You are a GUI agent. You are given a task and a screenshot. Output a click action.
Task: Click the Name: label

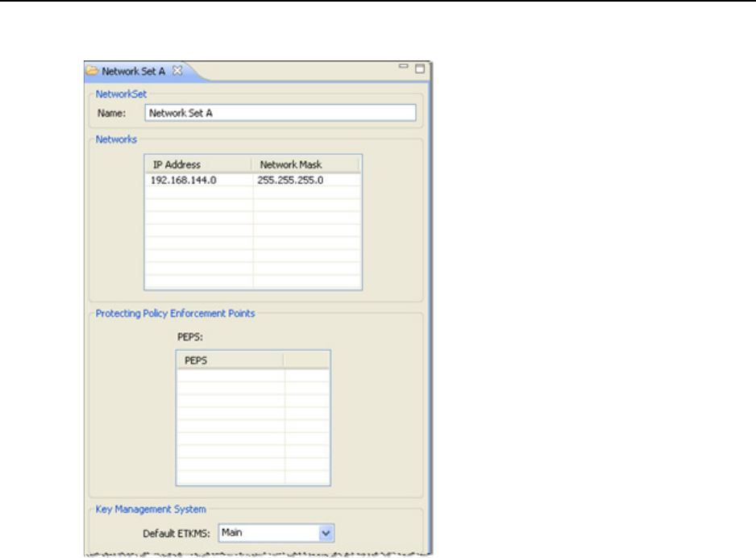111,114
